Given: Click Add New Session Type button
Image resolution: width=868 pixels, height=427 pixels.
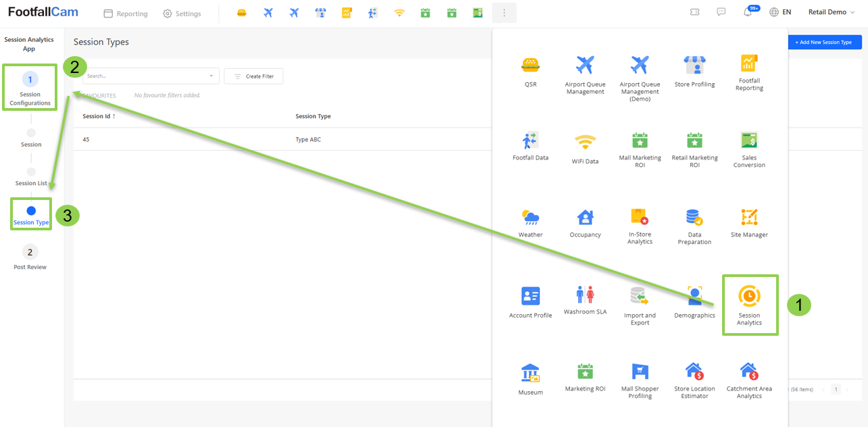Looking at the screenshot, I should point(824,42).
